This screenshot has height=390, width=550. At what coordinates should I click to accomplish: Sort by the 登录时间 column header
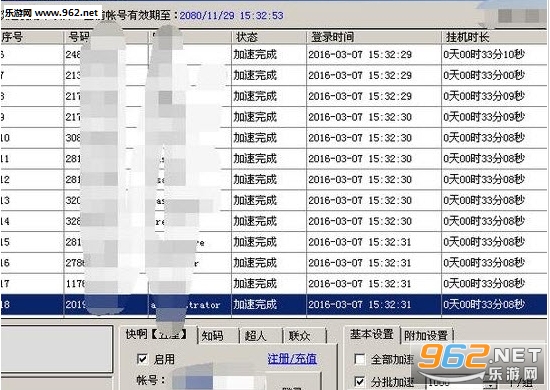374,37
